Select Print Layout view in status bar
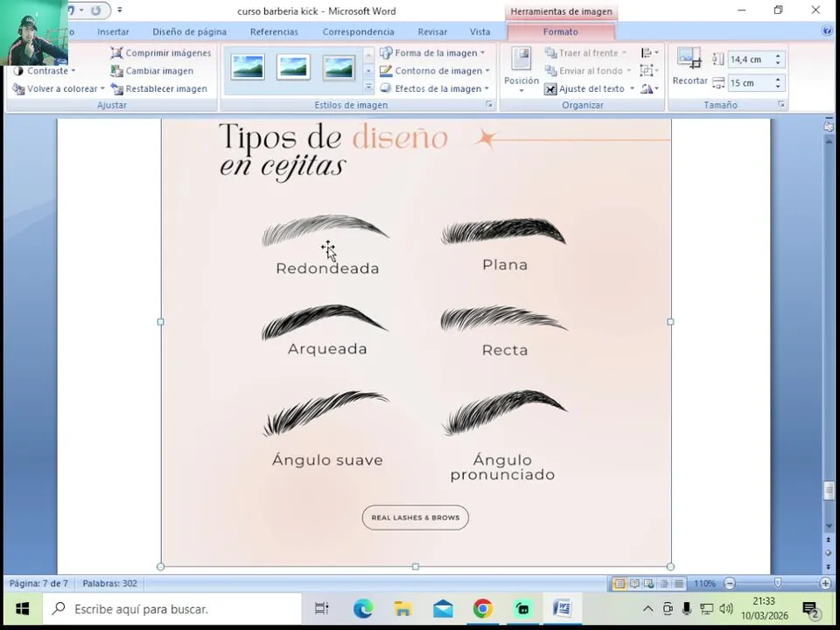Image resolution: width=840 pixels, height=630 pixels. (x=619, y=584)
